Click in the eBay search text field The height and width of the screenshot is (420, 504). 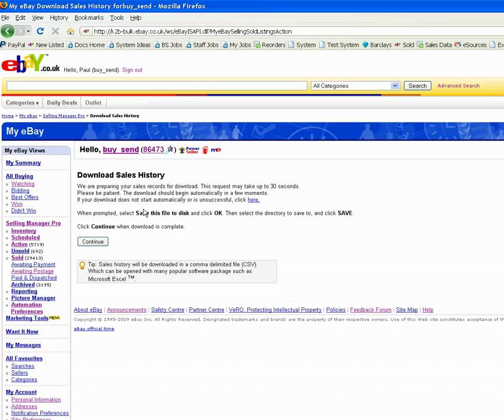pos(157,86)
